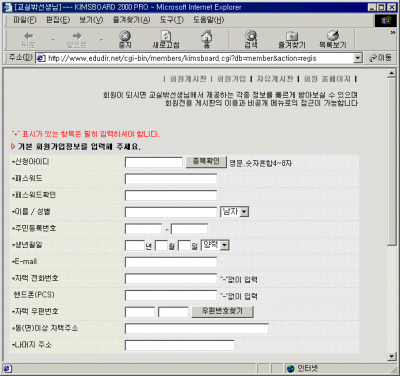Viewport: 400px width, 376px height.
Task: Click the IE icon in title bar
Action: coord(8,7)
